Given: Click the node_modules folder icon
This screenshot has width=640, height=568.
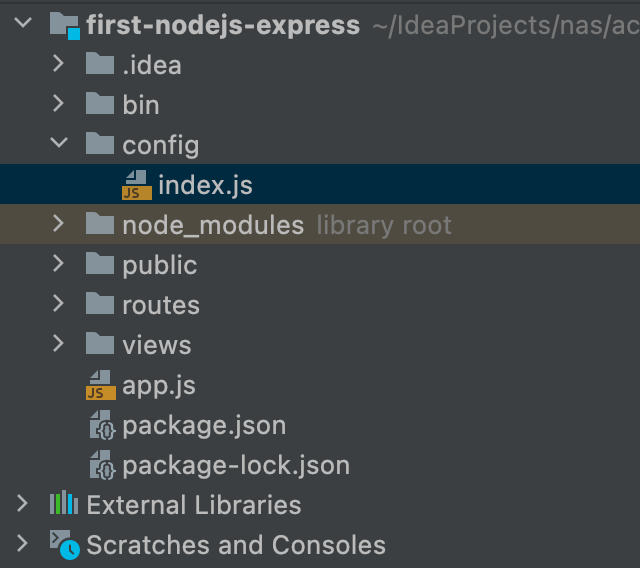Looking at the screenshot, I should pos(100,223).
